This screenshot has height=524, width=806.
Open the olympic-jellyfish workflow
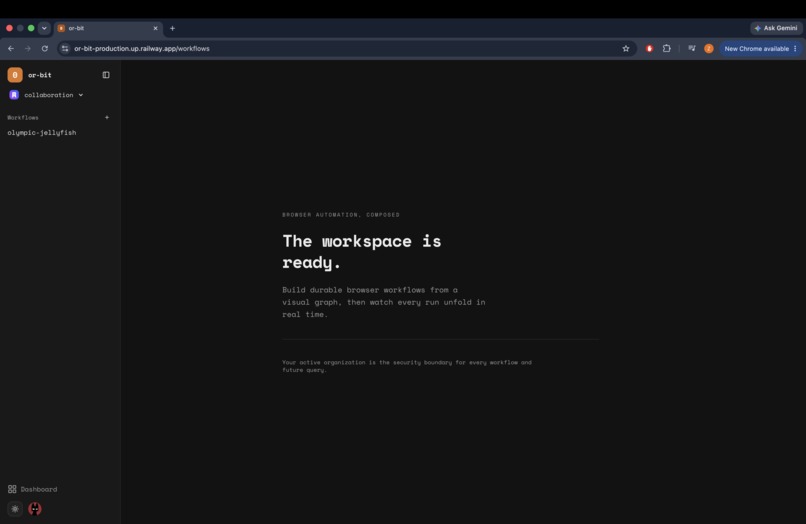pos(42,133)
